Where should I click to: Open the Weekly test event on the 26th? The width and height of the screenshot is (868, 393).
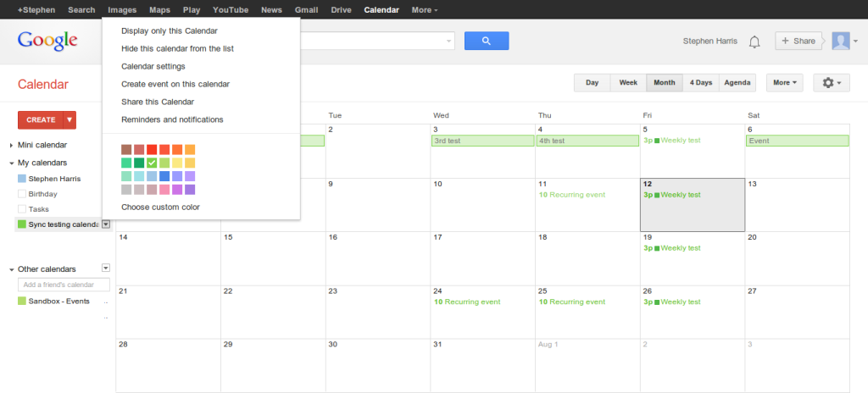[672, 302]
